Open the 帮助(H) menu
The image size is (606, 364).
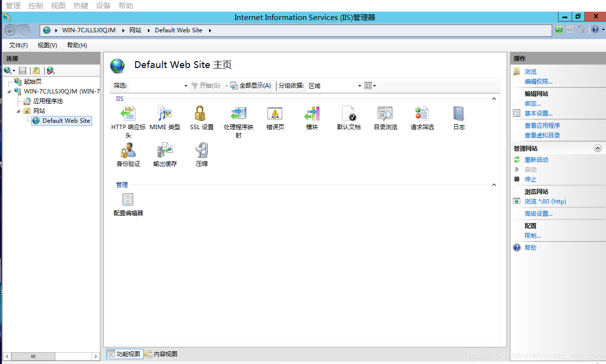click(x=77, y=45)
